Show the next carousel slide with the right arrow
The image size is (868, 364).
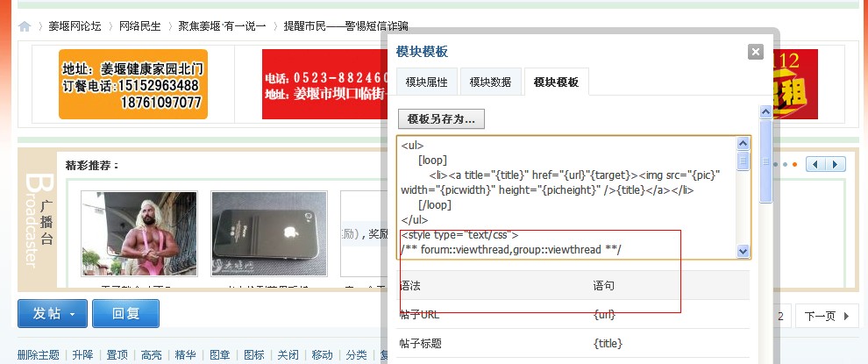[836, 165]
